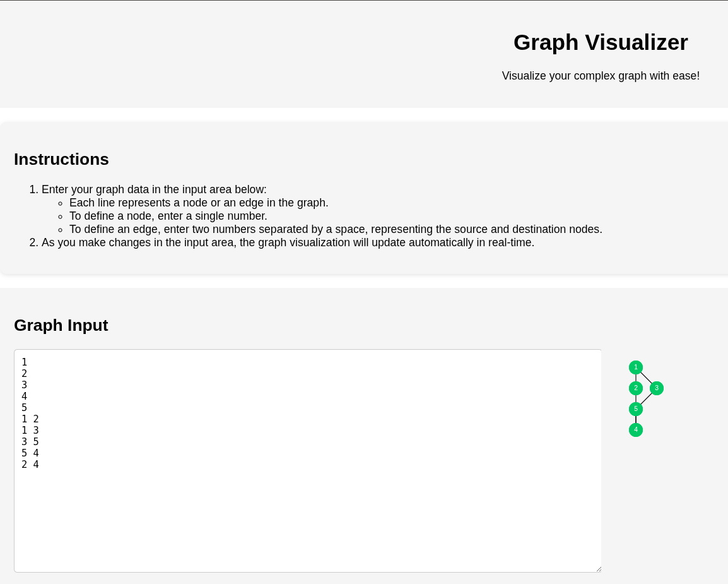728x584 pixels.
Task: Click the 'Graph Input' heading
Action: point(61,325)
